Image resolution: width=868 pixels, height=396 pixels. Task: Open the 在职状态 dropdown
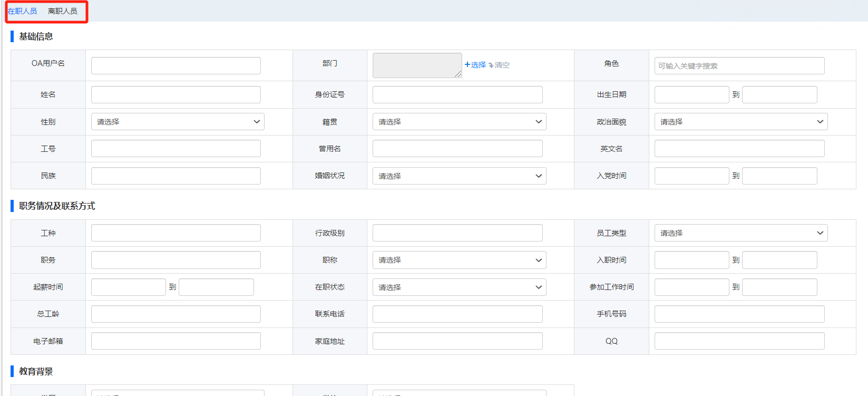pyautogui.click(x=459, y=287)
